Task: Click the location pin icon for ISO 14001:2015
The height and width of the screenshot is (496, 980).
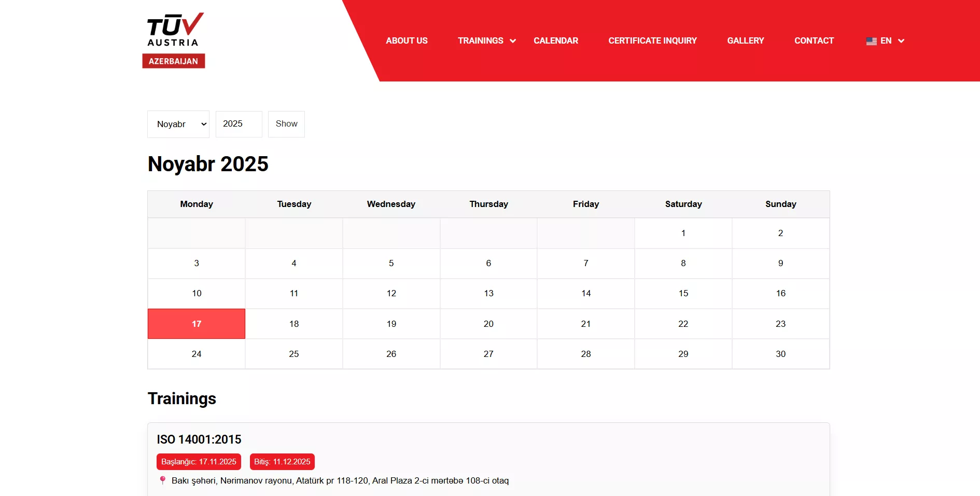Action: pyautogui.click(x=163, y=480)
